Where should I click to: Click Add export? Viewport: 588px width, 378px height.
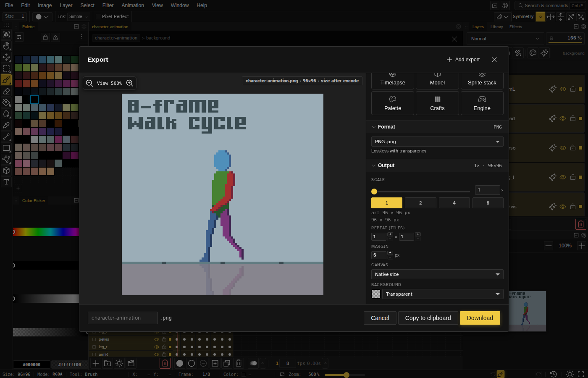[x=463, y=60]
